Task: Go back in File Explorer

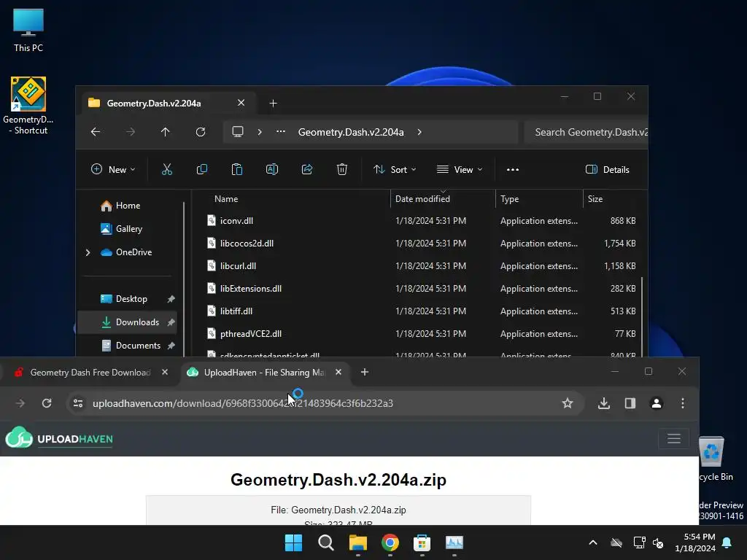Action: click(96, 132)
